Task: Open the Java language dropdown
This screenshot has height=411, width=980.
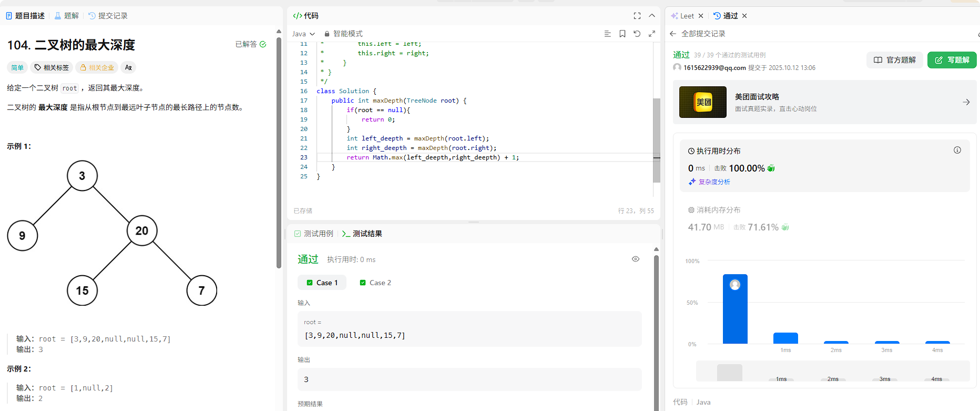Action: tap(304, 34)
